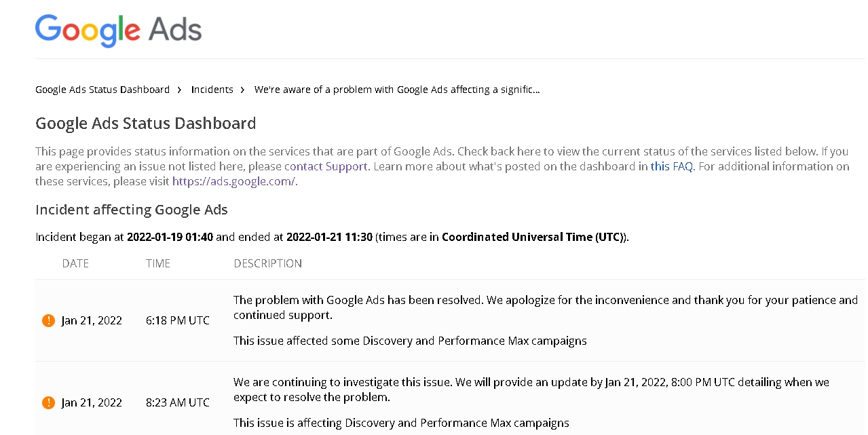The image size is (868, 435).
Task: Click the DESCRIPTION column header
Action: 268,263
